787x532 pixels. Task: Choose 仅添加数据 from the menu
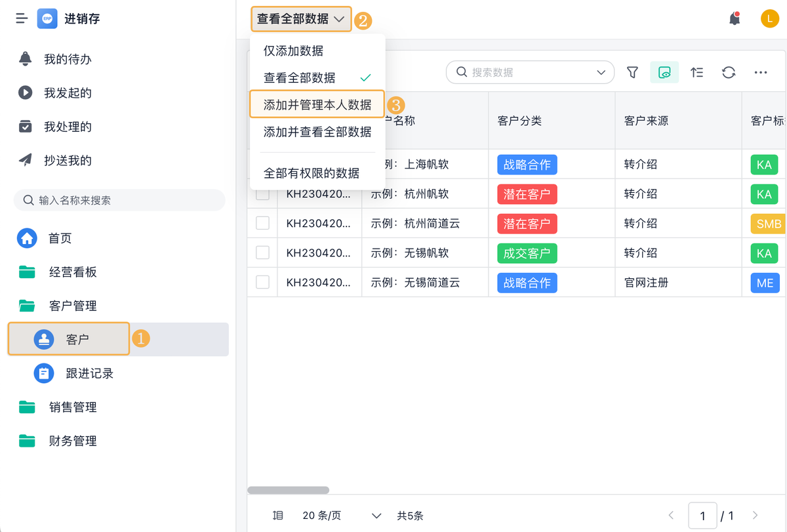[x=317, y=51]
